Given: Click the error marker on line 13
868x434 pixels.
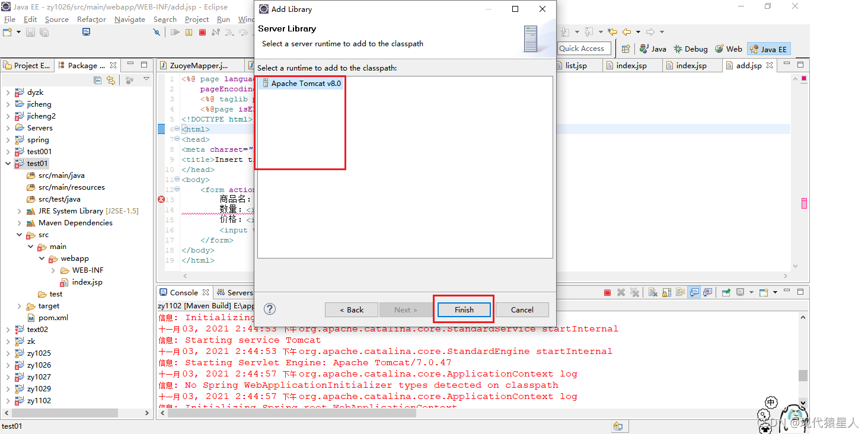Looking at the screenshot, I should coord(161,200).
